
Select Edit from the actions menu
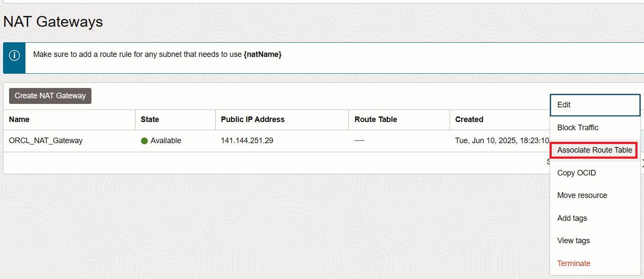[595, 105]
